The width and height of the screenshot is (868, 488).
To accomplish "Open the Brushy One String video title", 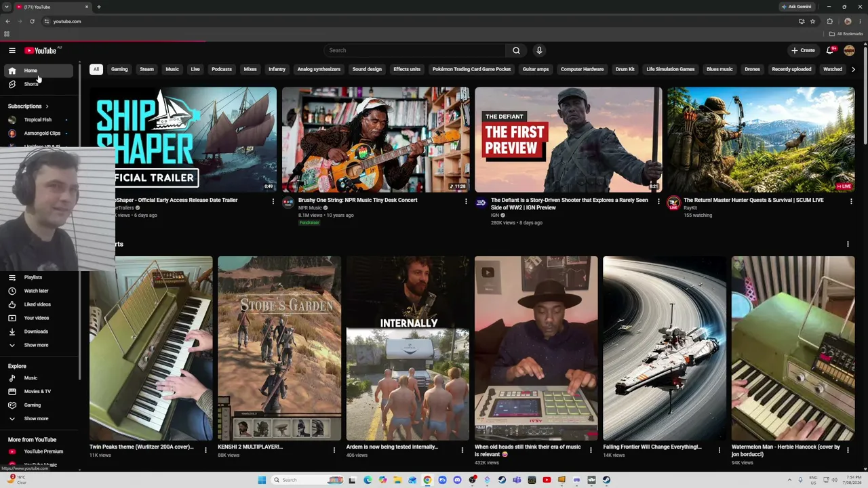I will click(357, 200).
